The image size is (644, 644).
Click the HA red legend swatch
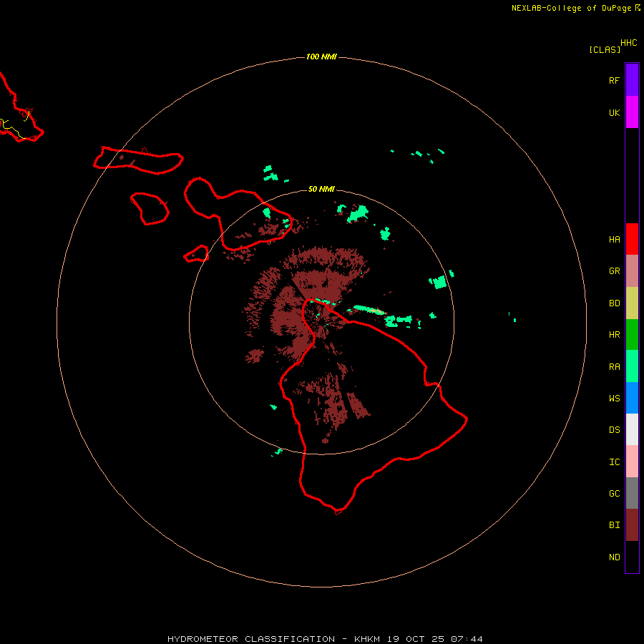[632, 239]
